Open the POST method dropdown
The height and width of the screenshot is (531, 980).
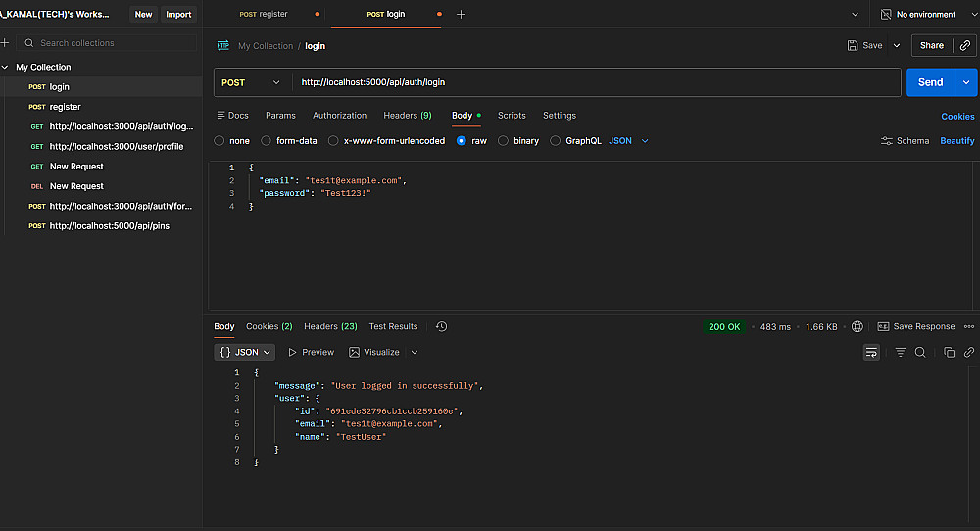pos(251,82)
